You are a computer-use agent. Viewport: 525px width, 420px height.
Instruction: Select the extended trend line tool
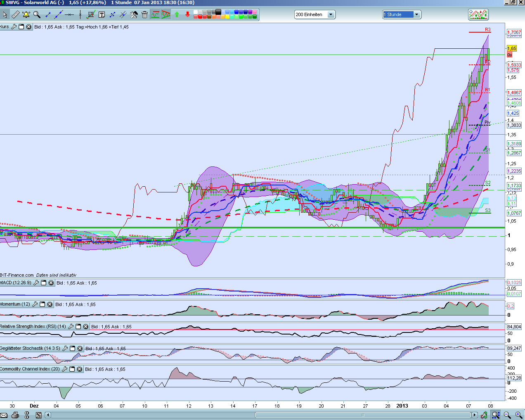(59, 15)
